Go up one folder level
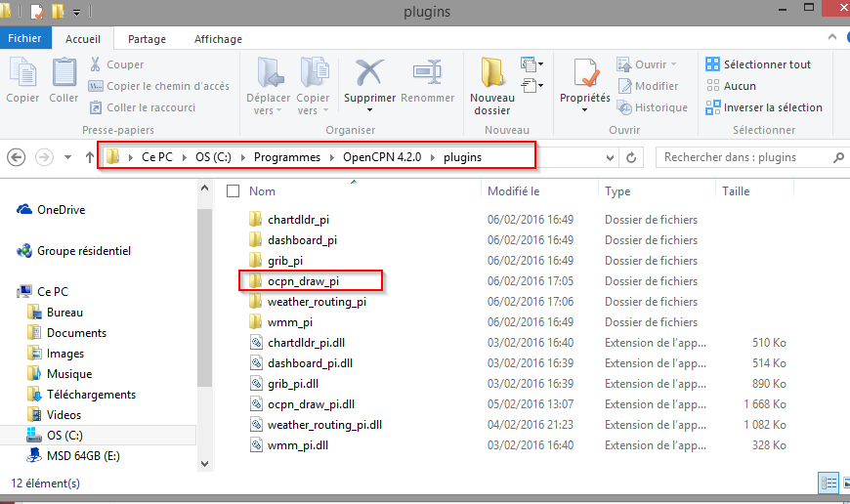Image resolution: width=850 pixels, height=504 pixels. [90, 157]
